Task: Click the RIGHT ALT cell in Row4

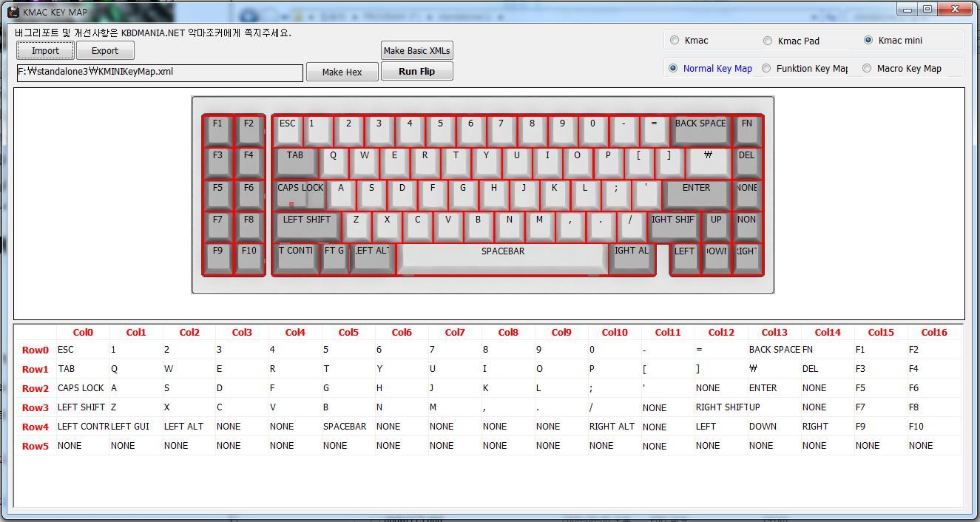Action: point(615,427)
